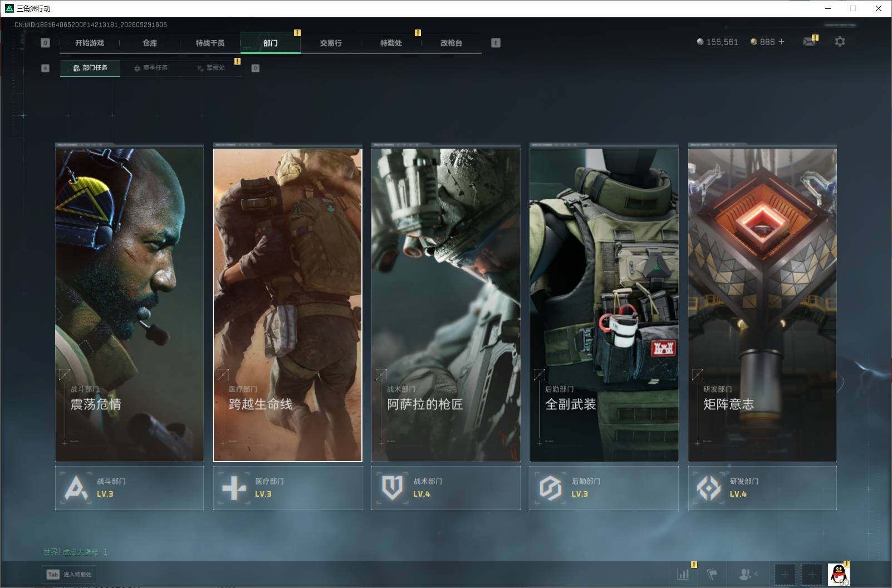The width and height of the screenshot is (892, 588).
Task: Click the Tab 进入特勤处 button
Action: click(70, 574)
